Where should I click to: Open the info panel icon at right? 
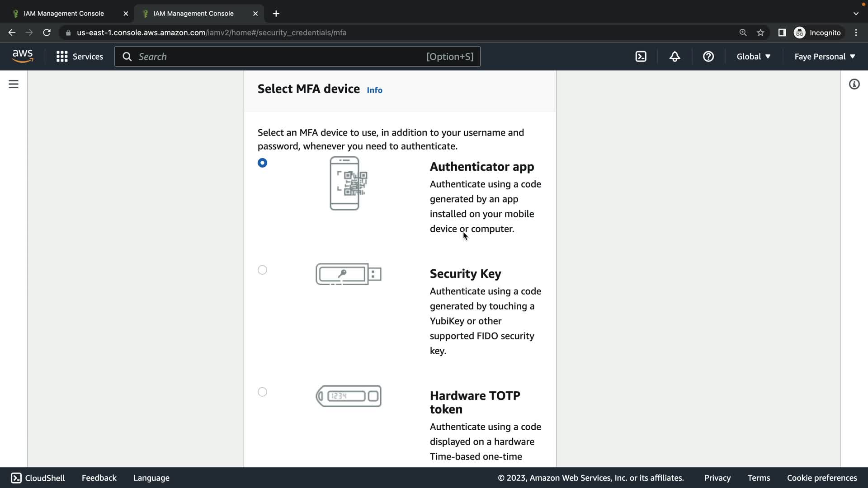(x=854, y=84)
